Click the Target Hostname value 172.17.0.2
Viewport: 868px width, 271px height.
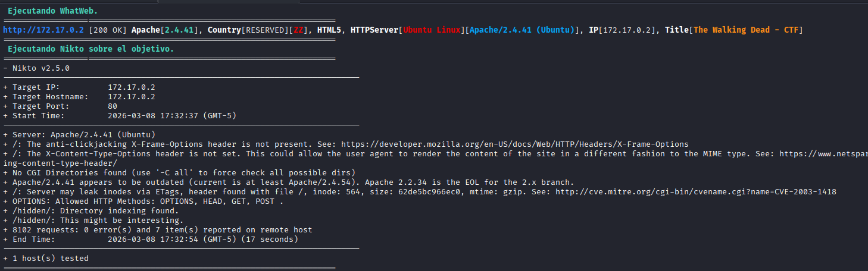tap(131, 96)
